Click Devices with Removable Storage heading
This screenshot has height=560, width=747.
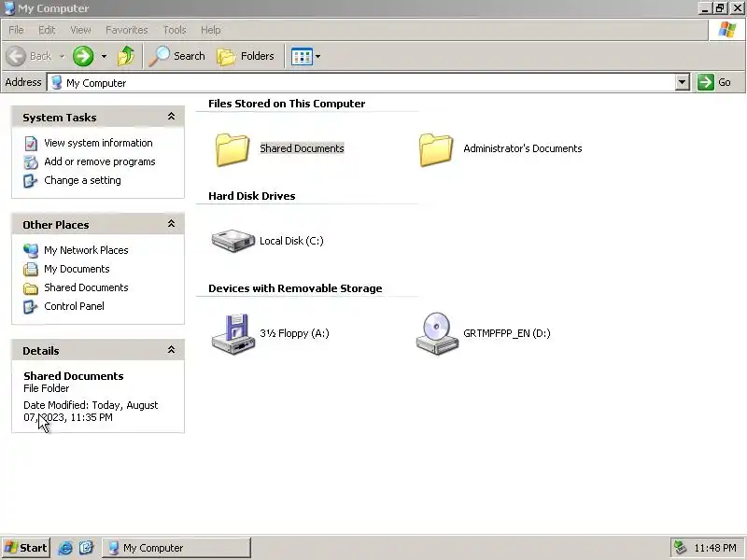(295, 288)
